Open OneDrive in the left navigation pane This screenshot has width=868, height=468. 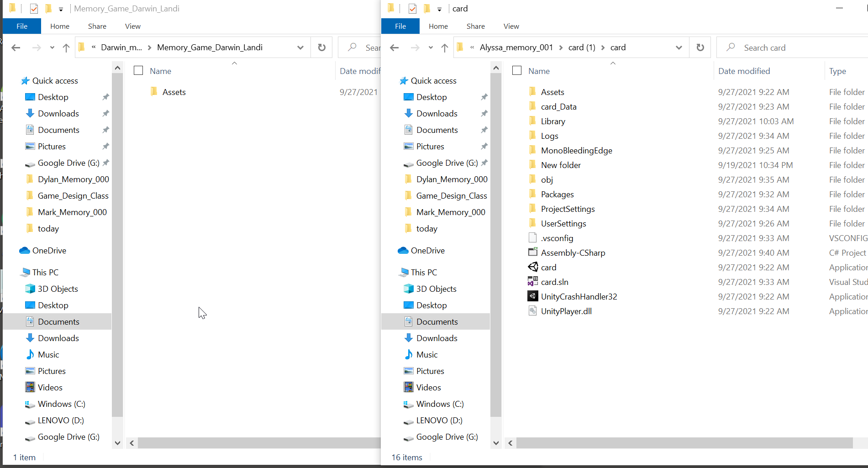click(x=49, y=250)
